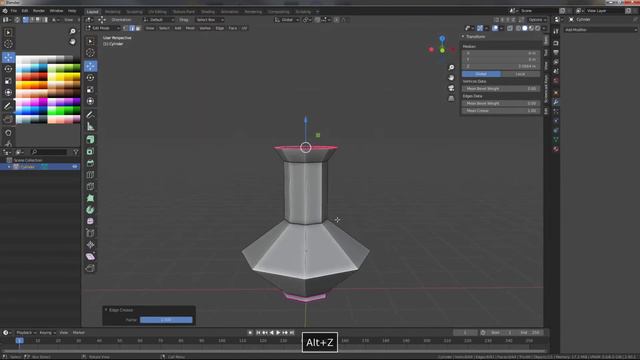Screen dimensions: 640x360
Task: Switch to wireframe viewport shading
Action: point(518,28)
